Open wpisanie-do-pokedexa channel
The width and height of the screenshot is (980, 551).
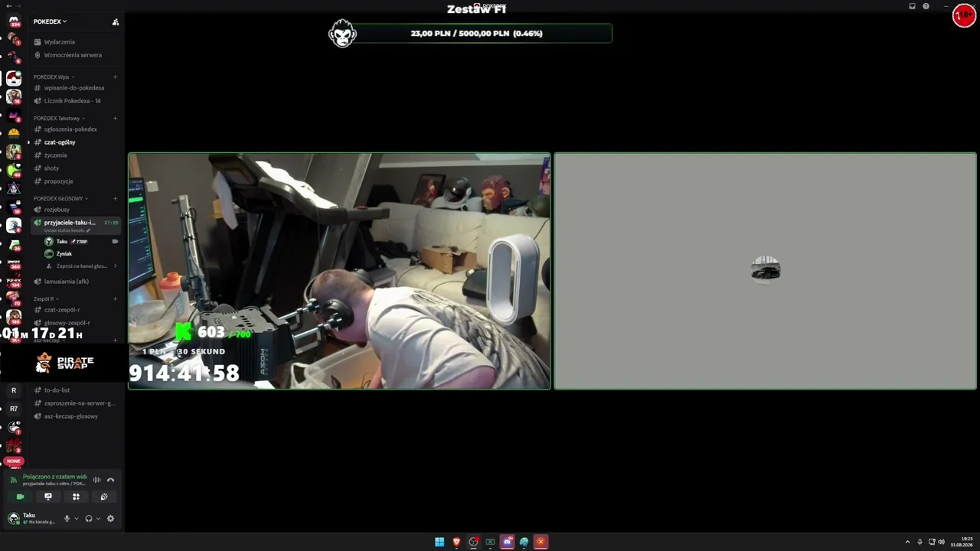point(75,88)
